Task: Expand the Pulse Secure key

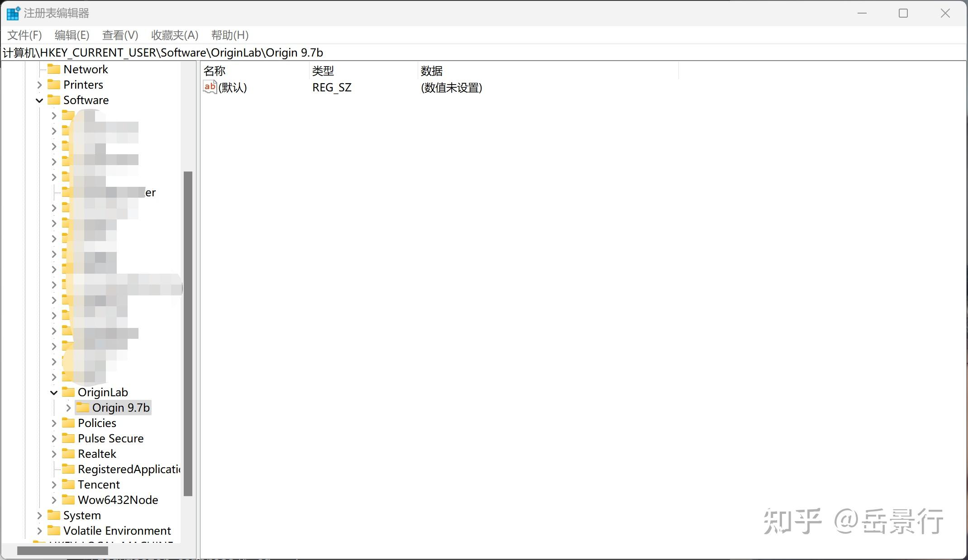Action: pos(54,438)
